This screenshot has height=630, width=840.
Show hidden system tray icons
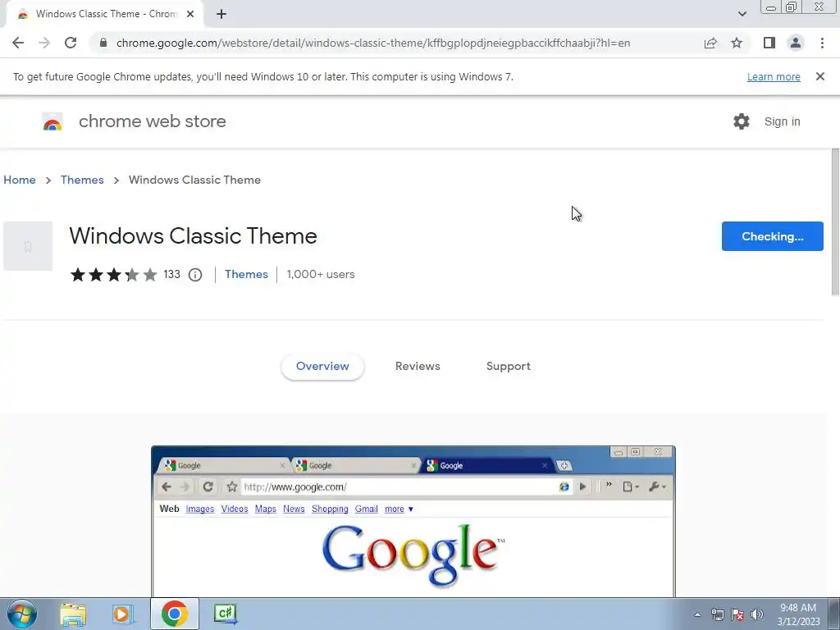[697, 614]
